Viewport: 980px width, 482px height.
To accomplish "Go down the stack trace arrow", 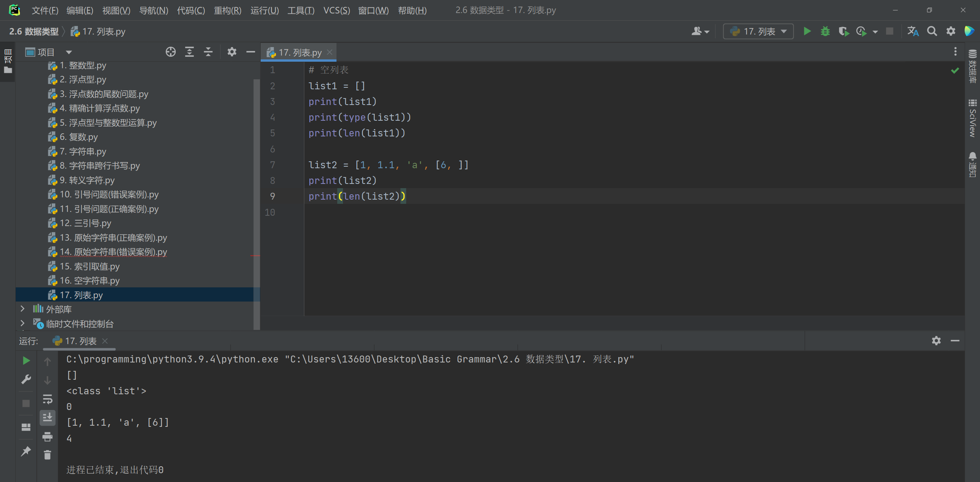I will point(47,380).
